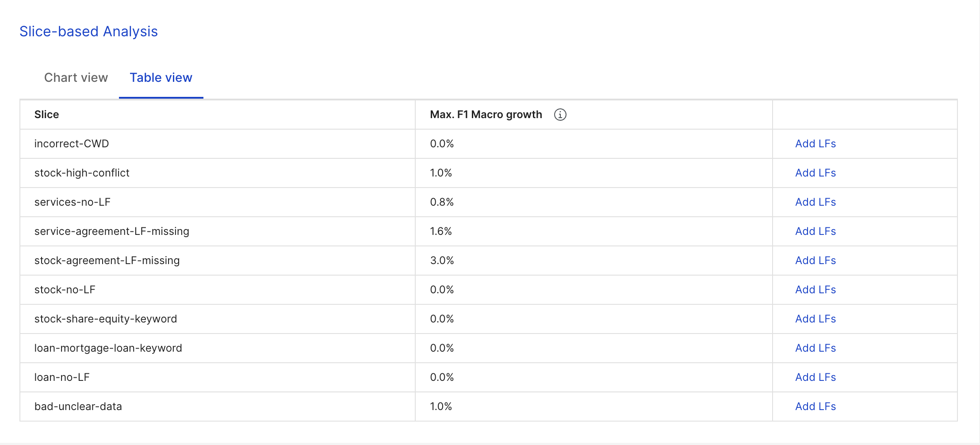The width and height of the screenshot is (980, 445).
Task: Add LFs for stock-agreement-LF-missing slice
Action: coord(815,261)
